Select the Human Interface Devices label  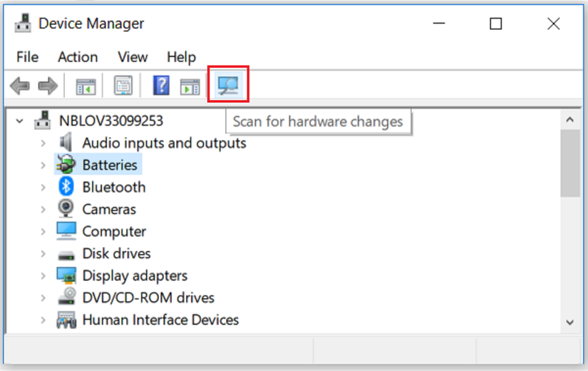pos(160,320)
